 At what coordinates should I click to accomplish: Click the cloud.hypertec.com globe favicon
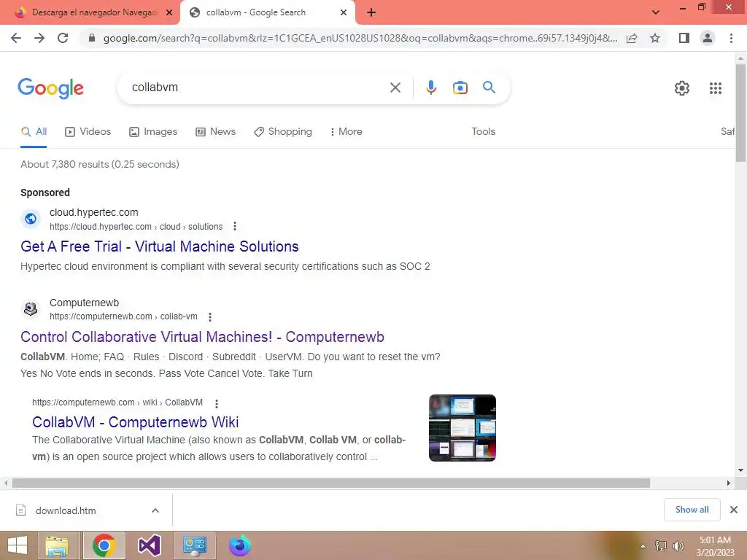click(31, 219)
